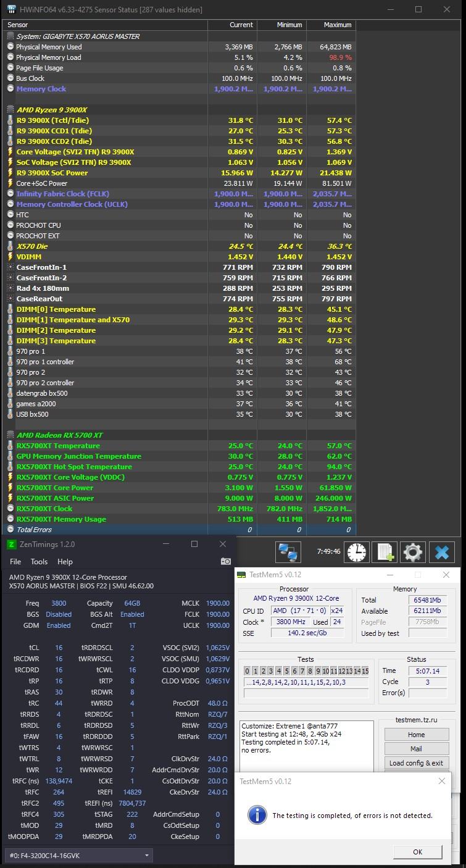Image resolution: width=466 pixels, height=868 pixels.
Task: Click thermometer icon beside games a2000
Action: pos(10,404)
